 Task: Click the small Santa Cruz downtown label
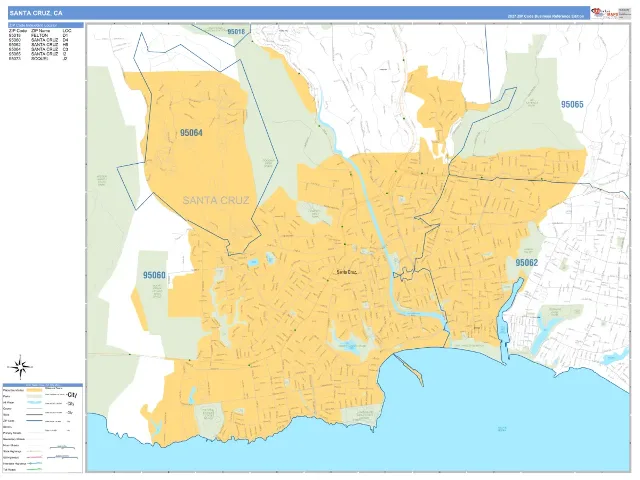coord(347,272)
